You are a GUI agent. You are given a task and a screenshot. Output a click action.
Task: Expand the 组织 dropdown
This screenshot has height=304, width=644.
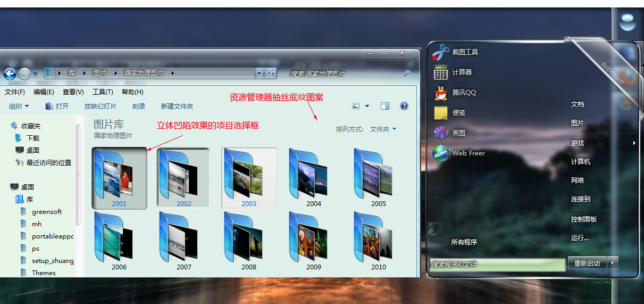pyautogui.click(x=19, y=106)
